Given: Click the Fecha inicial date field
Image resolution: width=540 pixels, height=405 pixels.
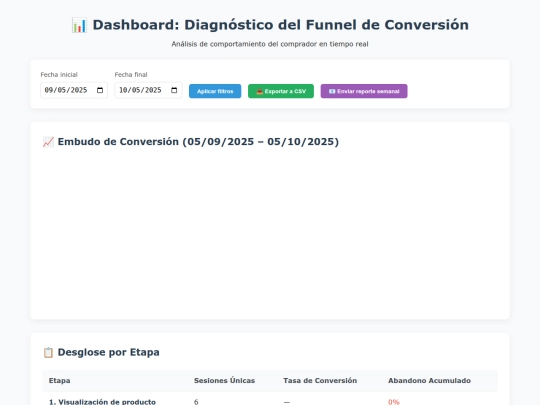Looking at the screenshot, I should click(x=74, y=90).
